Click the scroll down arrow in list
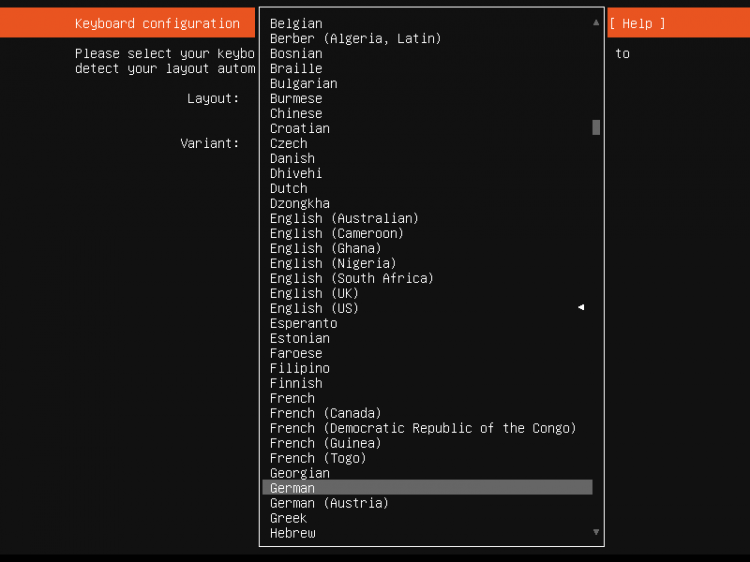This screenshot has height=562, width=750. [596, 532]
